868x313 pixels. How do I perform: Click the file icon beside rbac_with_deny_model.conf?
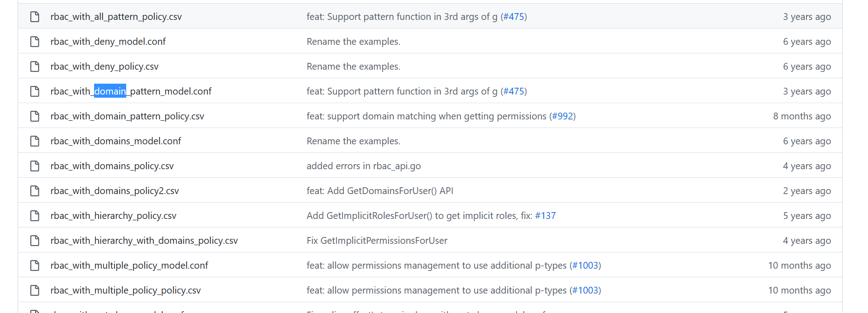pyautogui.click(x=35, y=41)
